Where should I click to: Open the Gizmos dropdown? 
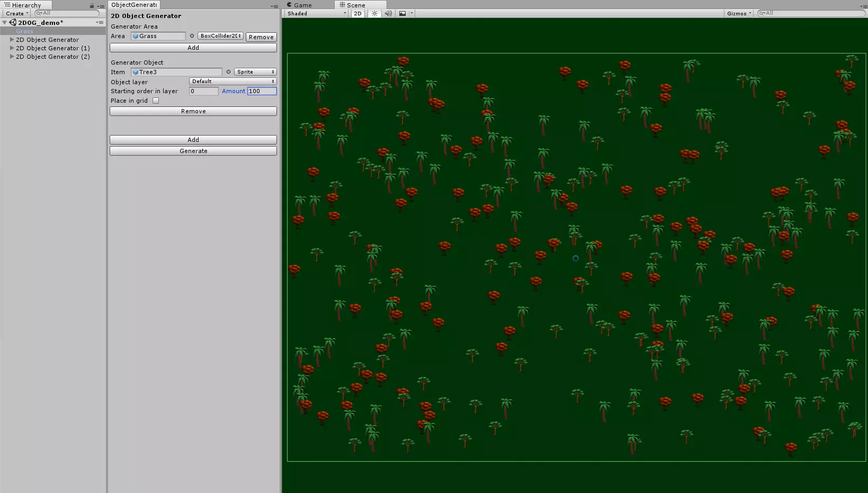tap(739, 14)
